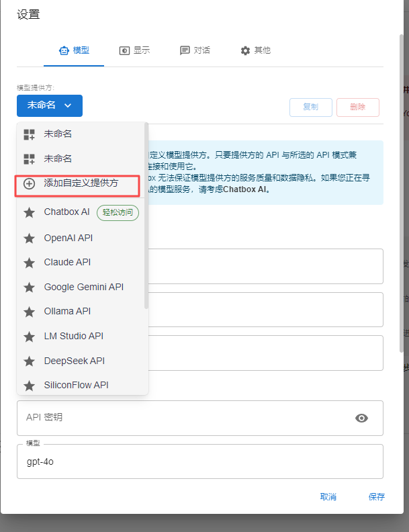
Task: Click 取消 to cancel settings
Action: pyautogui.click(x=328, y=497)
